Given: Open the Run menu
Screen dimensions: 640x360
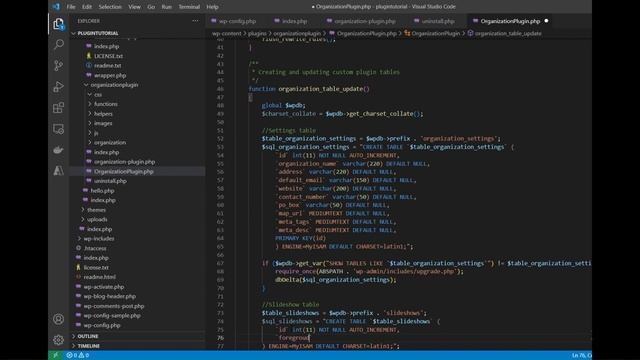Looking at the screenshot, I should pyautogui.click(x=167, y=7).
